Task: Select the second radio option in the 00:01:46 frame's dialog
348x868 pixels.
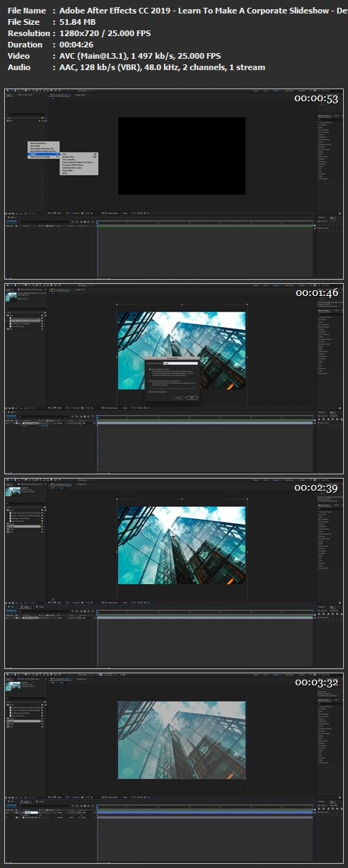Action: coord(150,381)
